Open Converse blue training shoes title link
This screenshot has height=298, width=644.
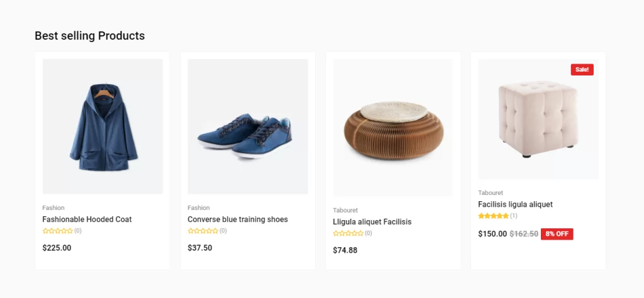238,219
